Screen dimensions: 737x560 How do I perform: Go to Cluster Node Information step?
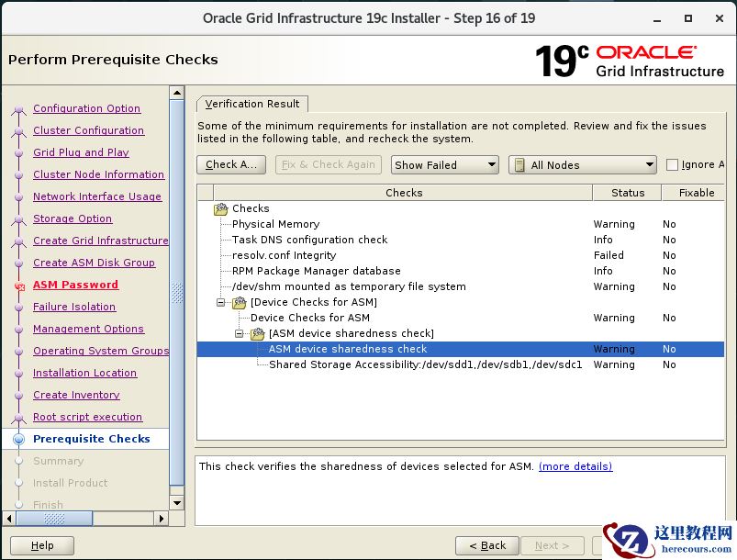tap(99, 174)
